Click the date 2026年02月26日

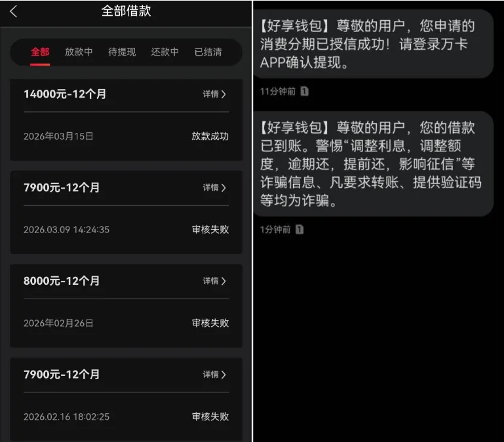58,323
